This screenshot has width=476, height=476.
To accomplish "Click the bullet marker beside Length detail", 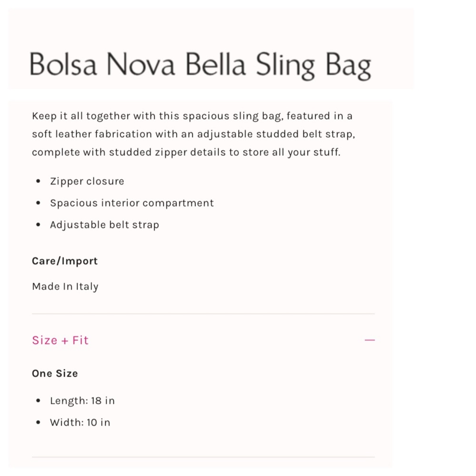I will (x=38, y=400).
